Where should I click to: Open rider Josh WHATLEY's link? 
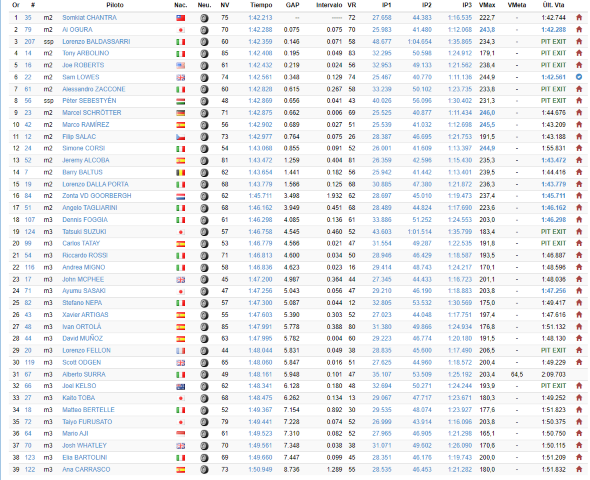pyautogui.click(x=85, y=446)
